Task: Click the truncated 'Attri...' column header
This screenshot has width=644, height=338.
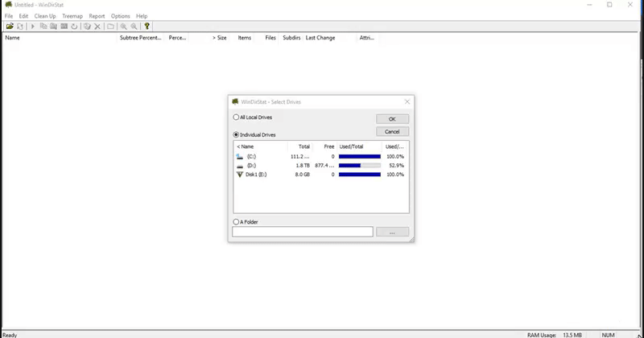Action: (367, 38)
